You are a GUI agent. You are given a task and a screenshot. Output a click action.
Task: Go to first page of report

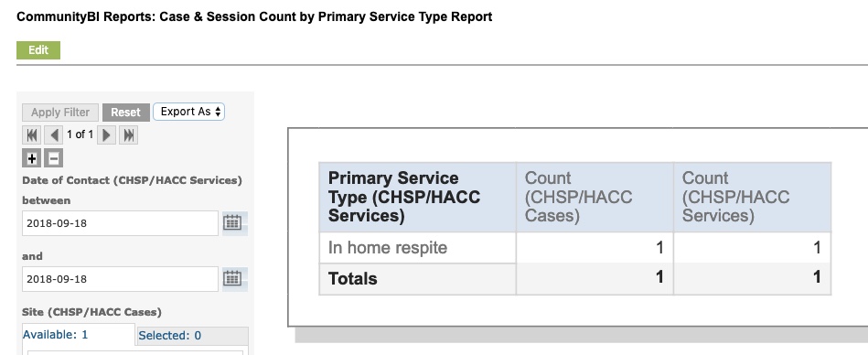click(32, 134)
